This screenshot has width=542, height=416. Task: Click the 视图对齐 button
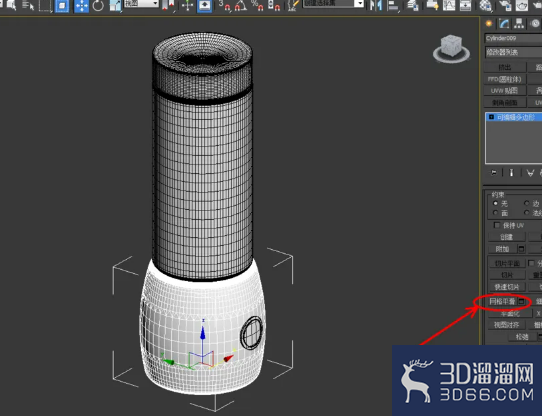coord(507,325)
